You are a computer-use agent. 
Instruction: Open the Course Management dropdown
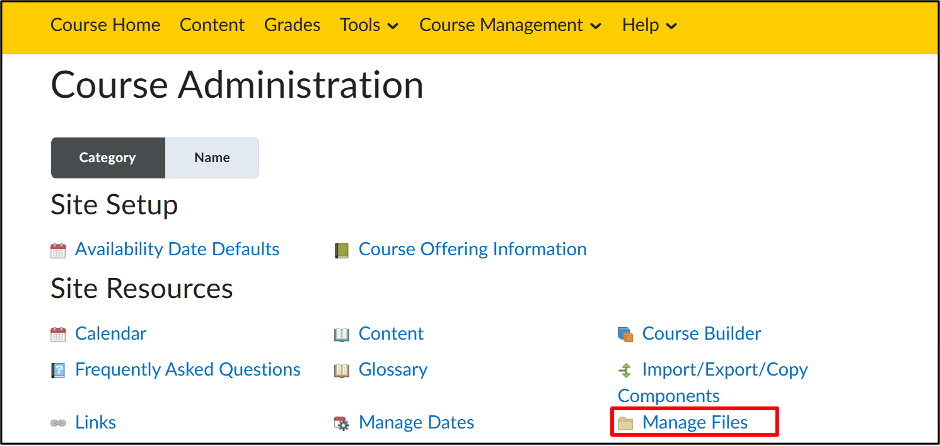coord(510,25)
